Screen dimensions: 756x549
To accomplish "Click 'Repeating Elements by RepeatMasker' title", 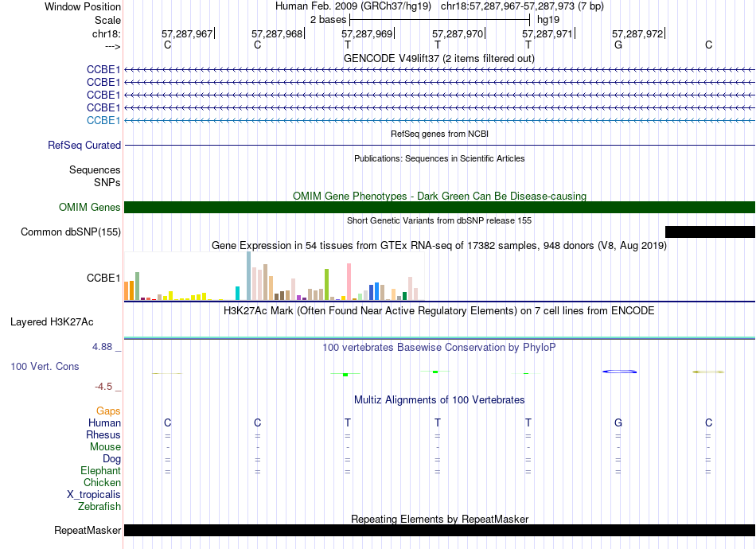I will tap(440, 519).
